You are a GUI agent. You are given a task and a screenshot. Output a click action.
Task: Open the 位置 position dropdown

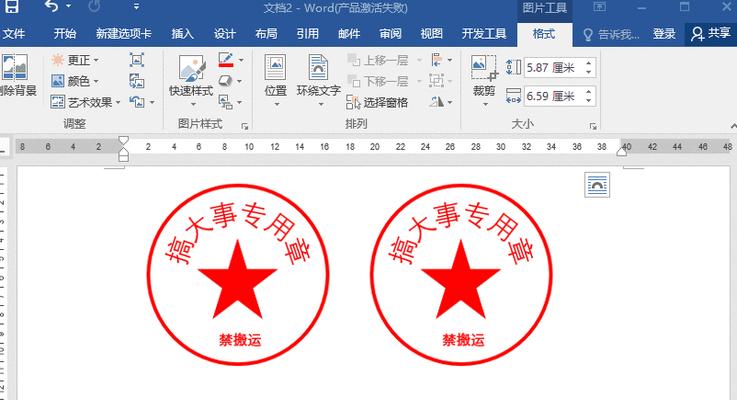[275, 80]
